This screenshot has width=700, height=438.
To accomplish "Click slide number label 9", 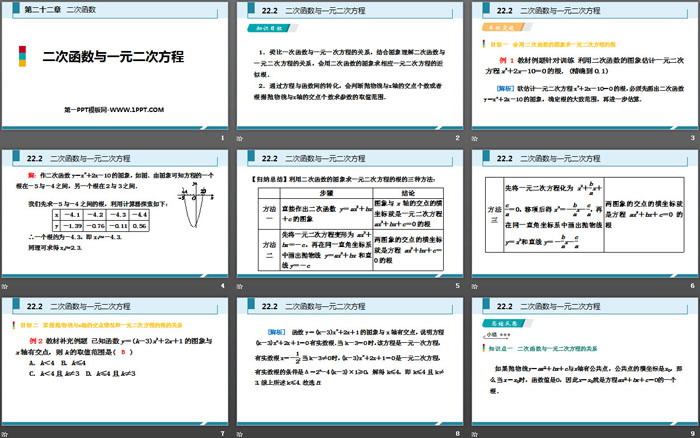I will click(692, 434).
